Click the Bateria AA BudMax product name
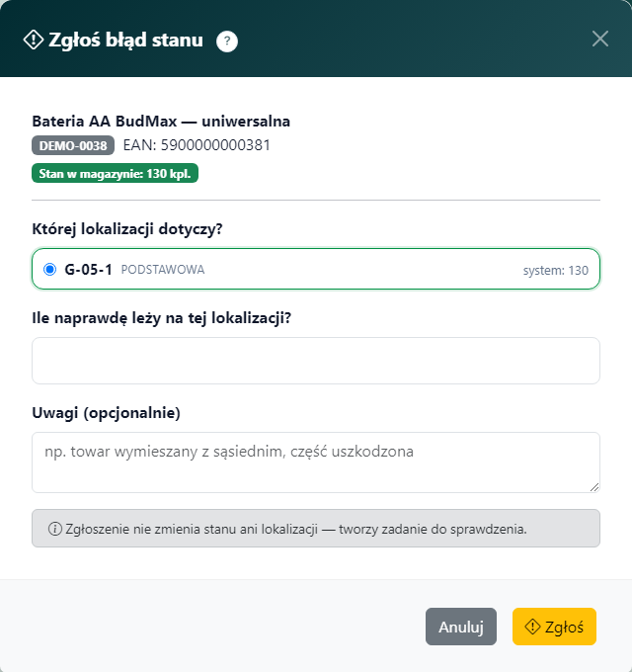Screen dimensions: 632x672 pos(161,122)
